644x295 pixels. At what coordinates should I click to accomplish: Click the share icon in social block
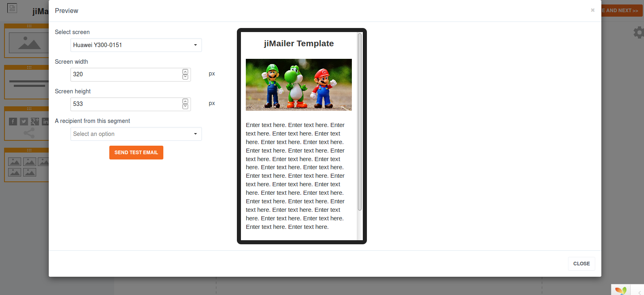29,133
